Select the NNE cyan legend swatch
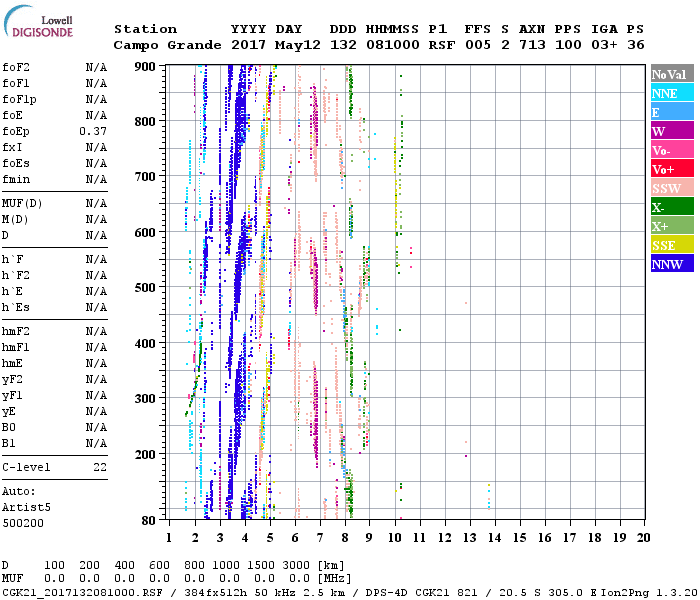This screenshot has width=700, height=600. (672, 93)
